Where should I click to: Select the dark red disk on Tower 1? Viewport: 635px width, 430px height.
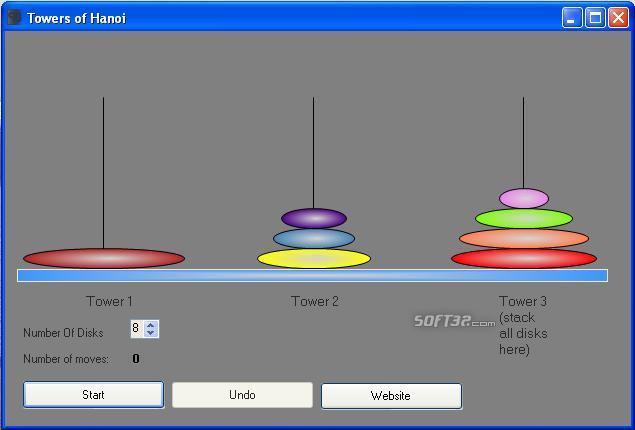point(104,258)
